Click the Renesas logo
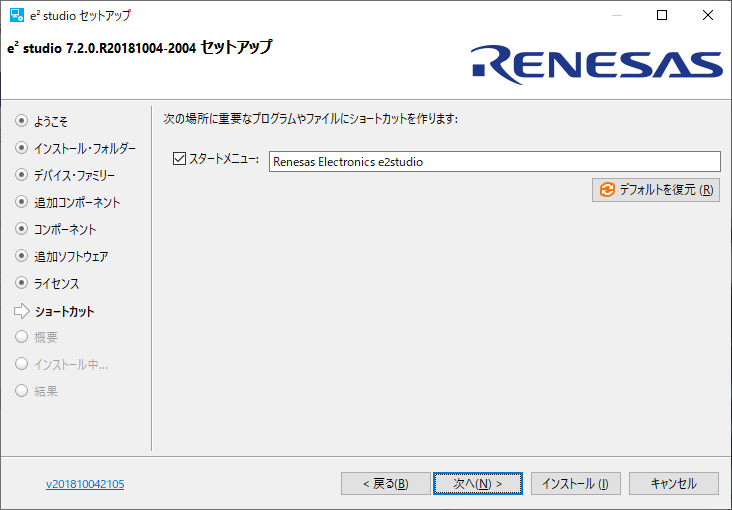Image resolution: width=732 pixels, height=510 pixels. pos(597,64)
